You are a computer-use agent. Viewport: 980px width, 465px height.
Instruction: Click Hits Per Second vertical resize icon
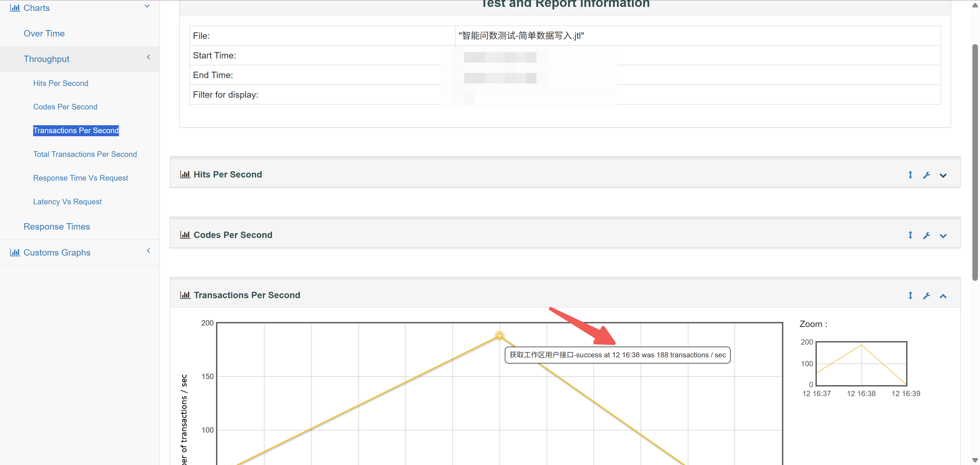pos(910,174)
